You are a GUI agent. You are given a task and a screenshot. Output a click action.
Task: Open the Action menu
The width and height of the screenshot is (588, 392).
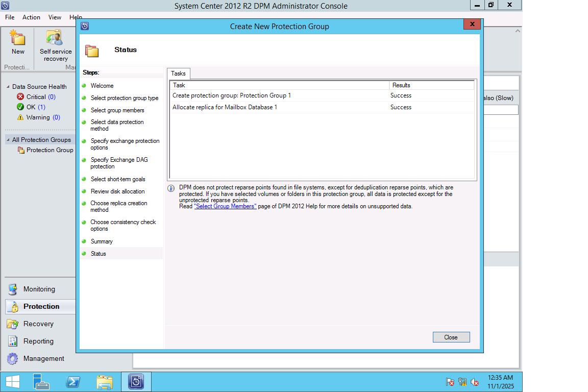coord(31,17)
